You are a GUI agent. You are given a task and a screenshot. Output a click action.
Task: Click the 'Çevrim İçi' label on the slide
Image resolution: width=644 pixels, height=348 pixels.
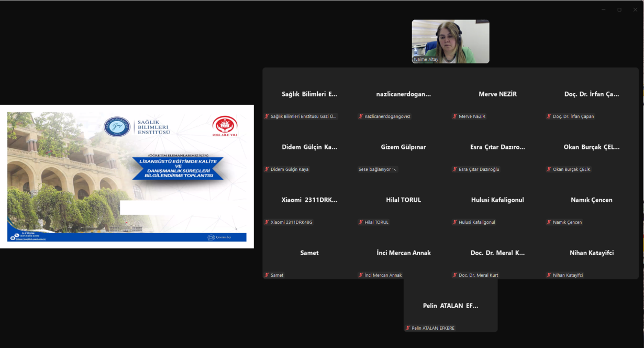click(x=223, y=237)
